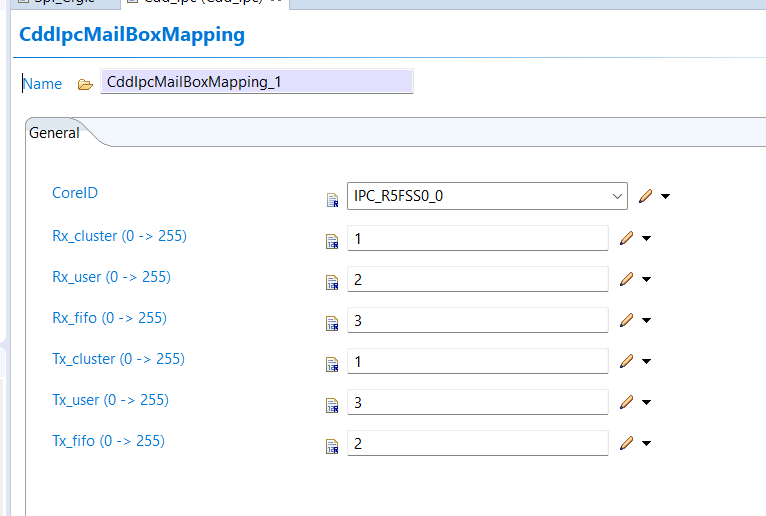Viewport: 766px width, 516px height.
Task: Click the Rx_cluster (0 -> 255) label
Action: [120, 236]
